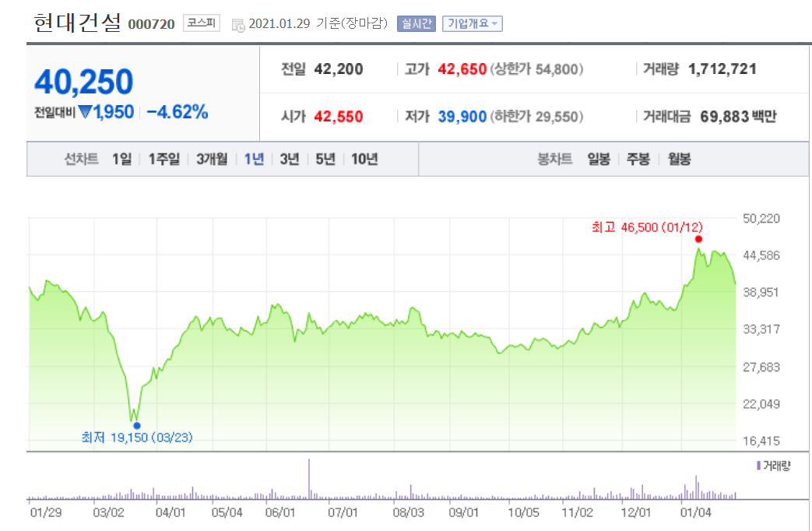The image size is (812, 531).
Task: Click the 33,317 price axis label
Action: (761, 329)
